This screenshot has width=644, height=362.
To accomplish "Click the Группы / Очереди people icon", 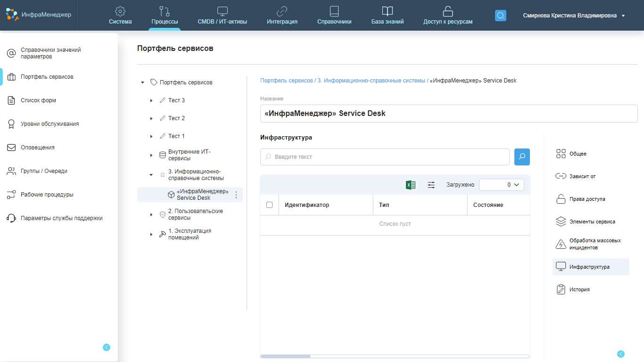I will (x=11, y=171).
